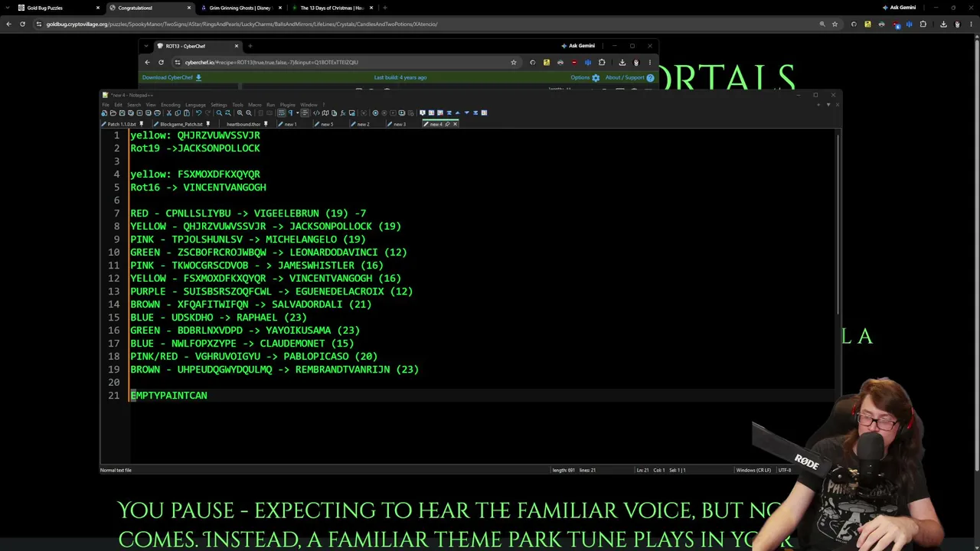Screen dimensions: 980x551
Task: Click the Open file icon in Notepad++ toolbar
Action: click(x=113, y=112)
